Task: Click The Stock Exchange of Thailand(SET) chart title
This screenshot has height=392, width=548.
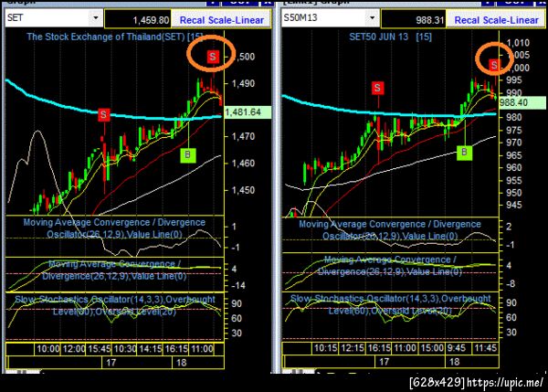Action: 115,37
